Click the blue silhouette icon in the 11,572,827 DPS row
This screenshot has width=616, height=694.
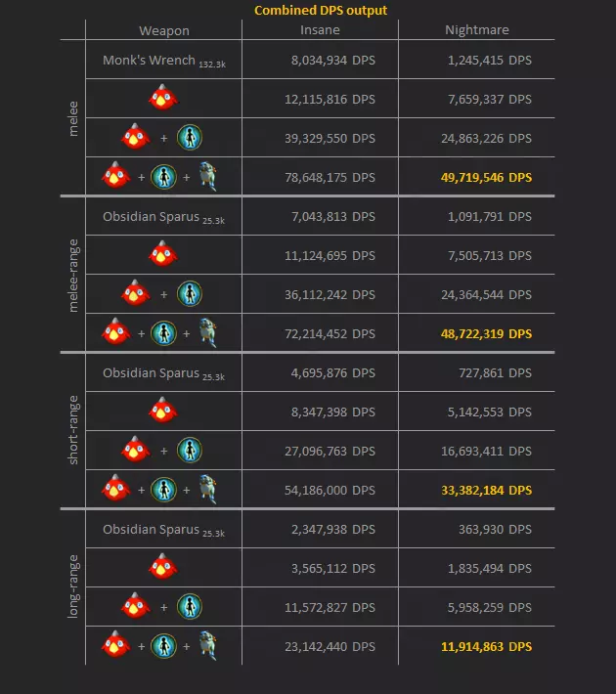pos(190,607)
